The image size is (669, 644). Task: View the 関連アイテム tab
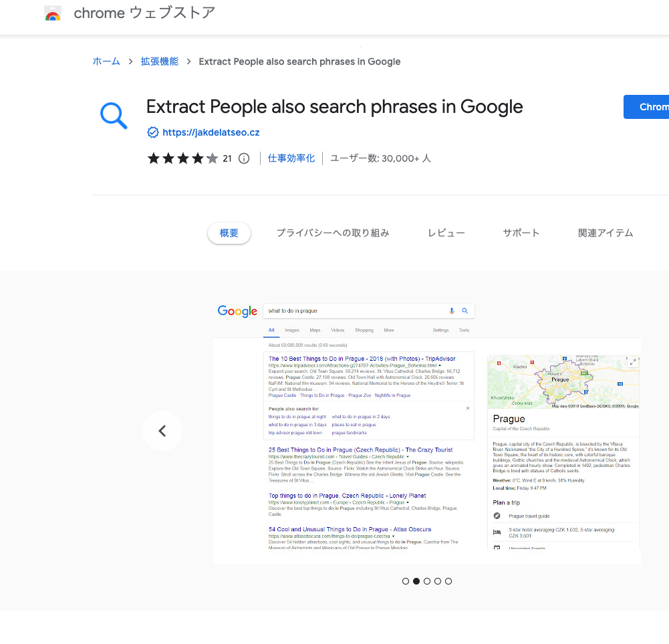pos(605,232)
